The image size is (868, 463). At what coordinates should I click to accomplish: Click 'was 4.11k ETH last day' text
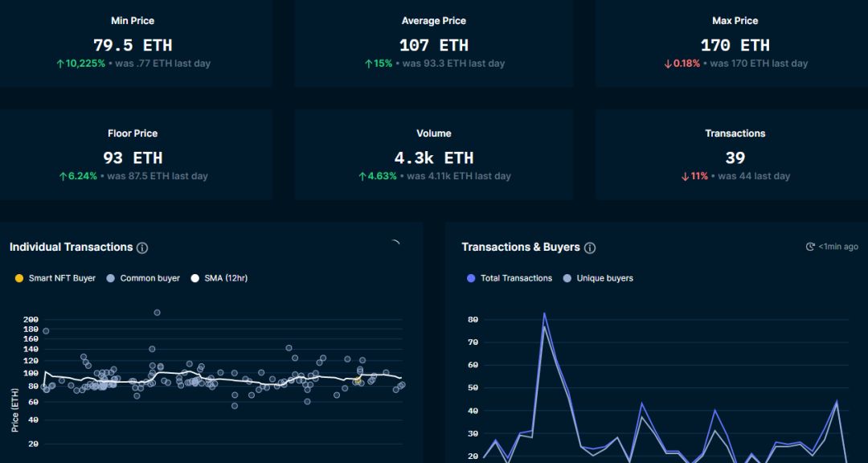click(459, 177)
